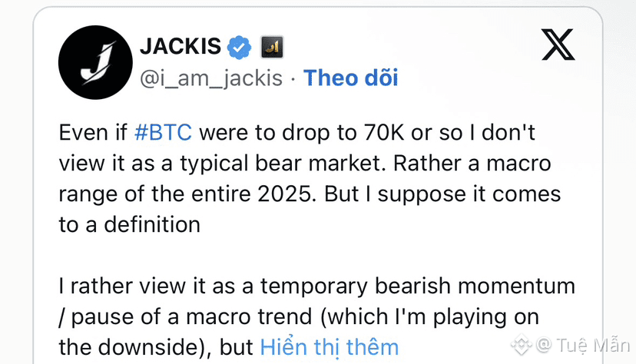Image resolution: width=636 pixels, height=364 pixels.
Task: Open the @i_am_jackis handle link
Action: [x=211, y=78]
